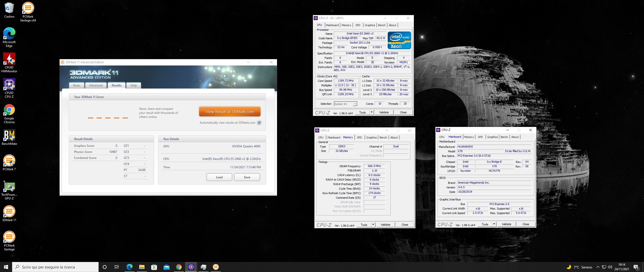Open the notification center icon
Screen dimensions: 644x272
636,267
